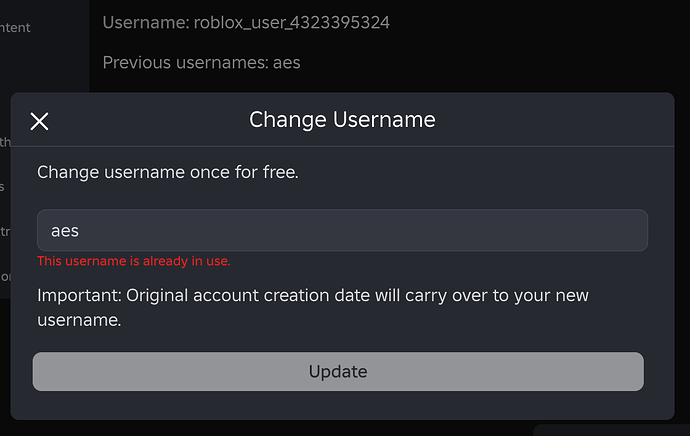The width and height of the screenshot is (690, 436).
Task: Click the word Important in the notice
Action: point(76,296)
